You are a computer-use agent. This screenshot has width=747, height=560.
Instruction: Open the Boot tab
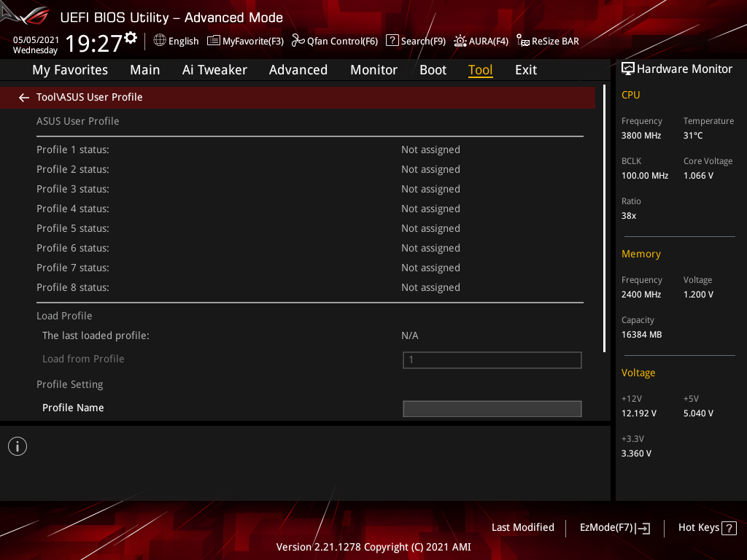pyautogui.click(x=433, y=70)
